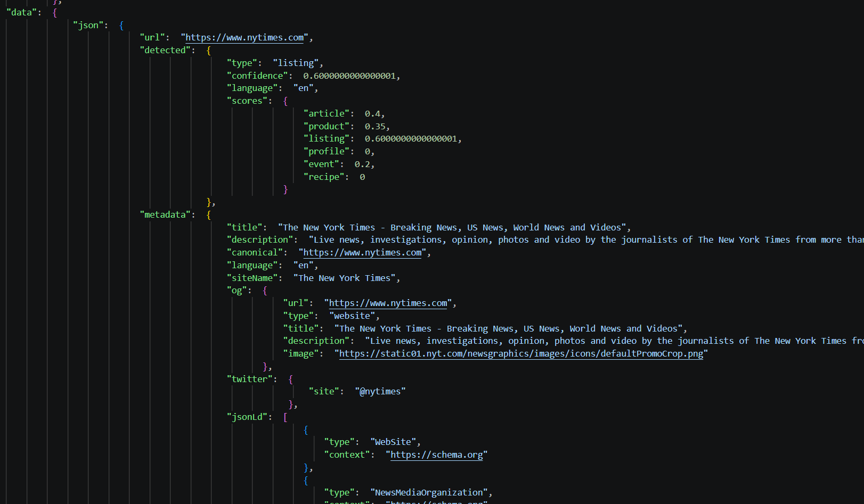Screen dimensions: 864x504
Task: Select the "event" score key
Action: point(322,164)
